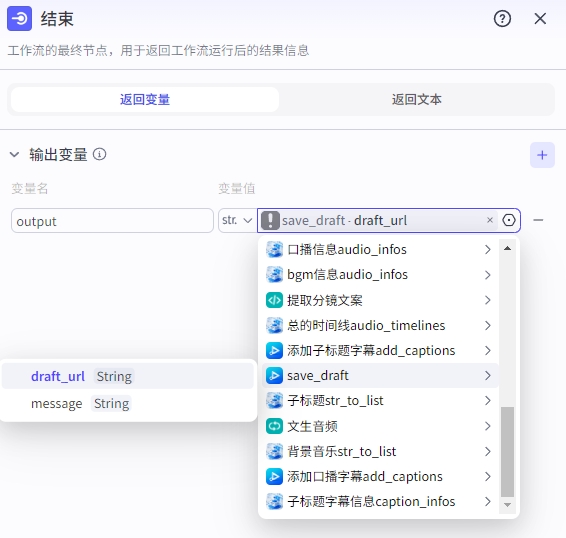Expand the 提取分镜文案 submenu

tap(380, 300)
